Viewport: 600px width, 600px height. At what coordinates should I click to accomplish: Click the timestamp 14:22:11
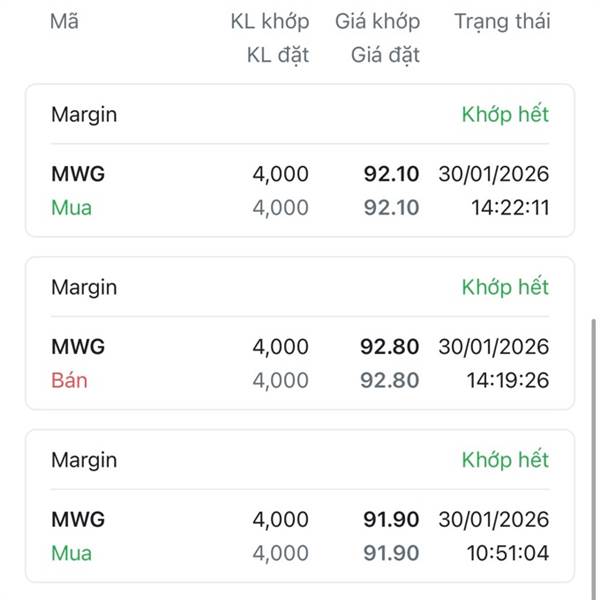click(x=510, y=208)
